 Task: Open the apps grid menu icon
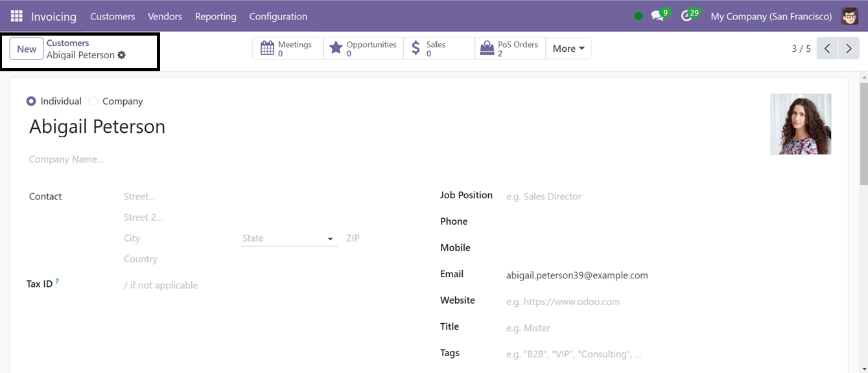point(16,16)
